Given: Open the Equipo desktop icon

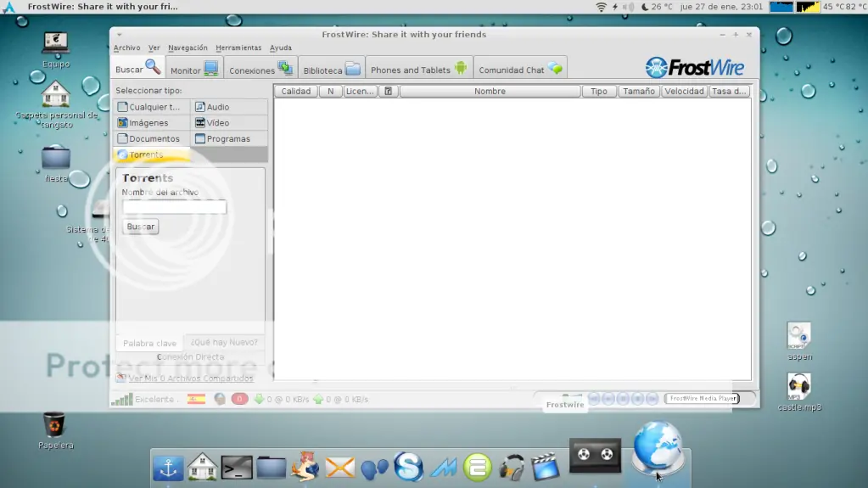Looking at the screenshot, I should click(x=56, y=44).
